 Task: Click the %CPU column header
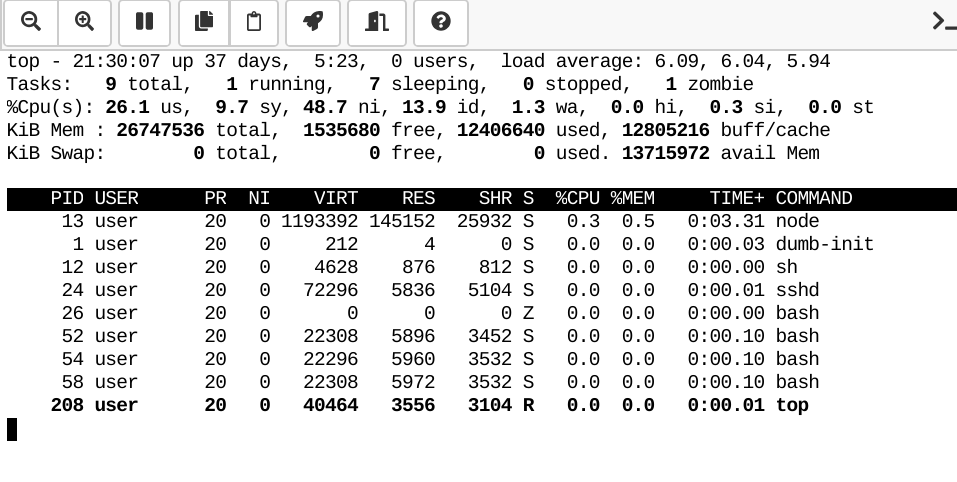click(x=577, y=198)
